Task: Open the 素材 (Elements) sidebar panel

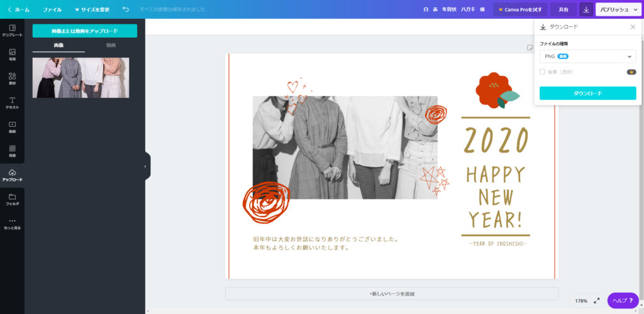Action: 12,78
